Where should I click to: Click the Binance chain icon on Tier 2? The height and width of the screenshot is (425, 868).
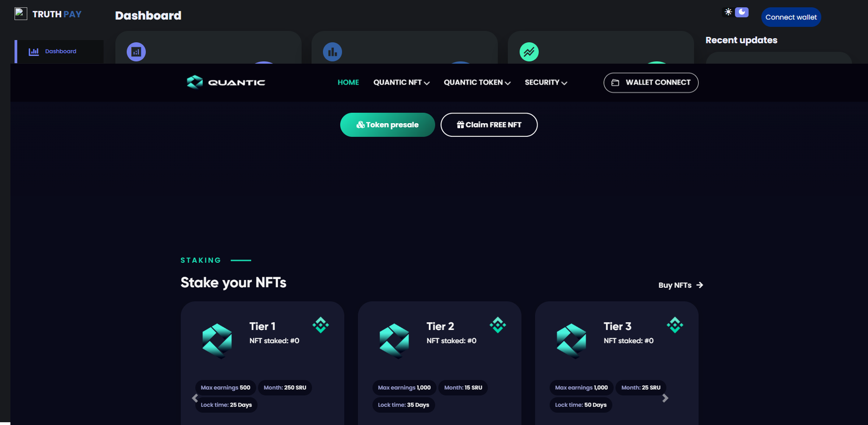497,325
